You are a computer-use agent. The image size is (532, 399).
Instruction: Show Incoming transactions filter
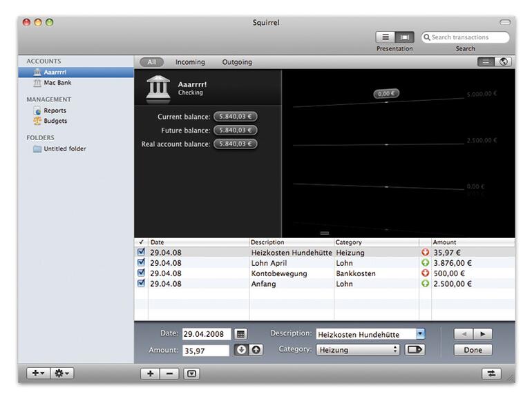(190, 62)
